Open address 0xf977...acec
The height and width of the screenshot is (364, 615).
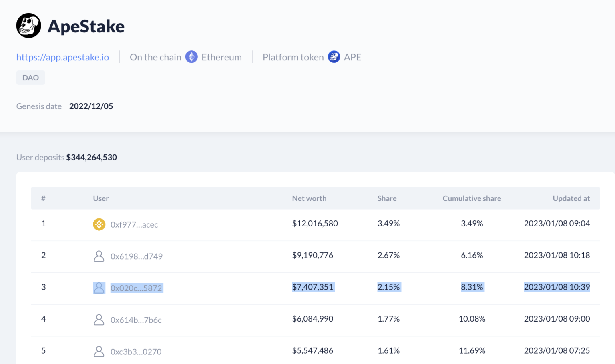pos(134,225)
